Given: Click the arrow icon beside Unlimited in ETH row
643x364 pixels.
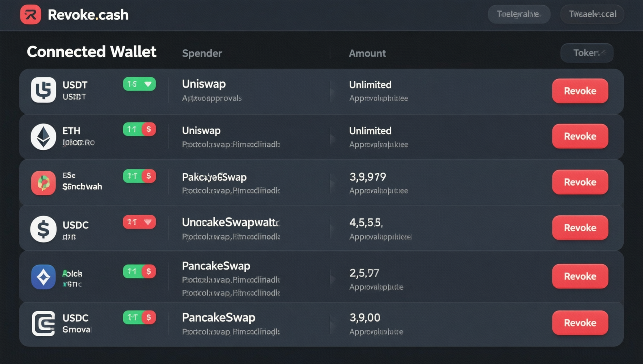Looking at the screenshot, I should click(x=332, y=139).
